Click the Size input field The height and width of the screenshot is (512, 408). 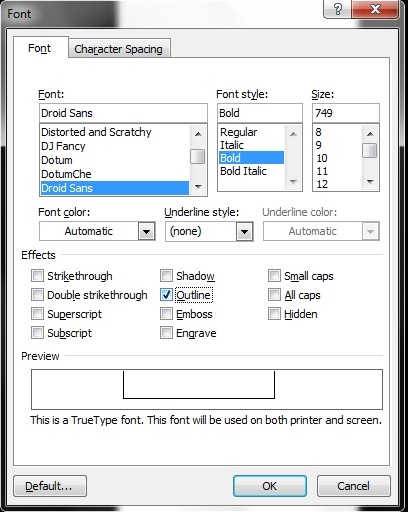pyautogui.click(x=346, y=113)
